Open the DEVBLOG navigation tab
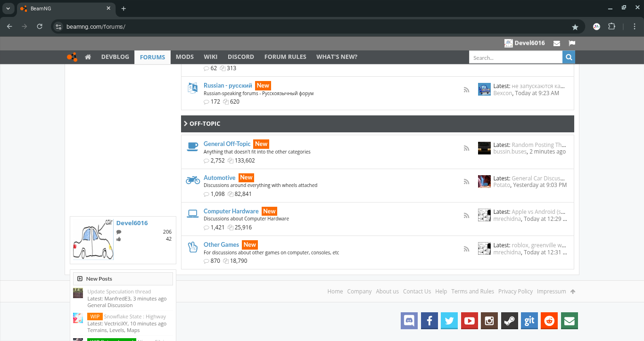 tap(115, 57)
